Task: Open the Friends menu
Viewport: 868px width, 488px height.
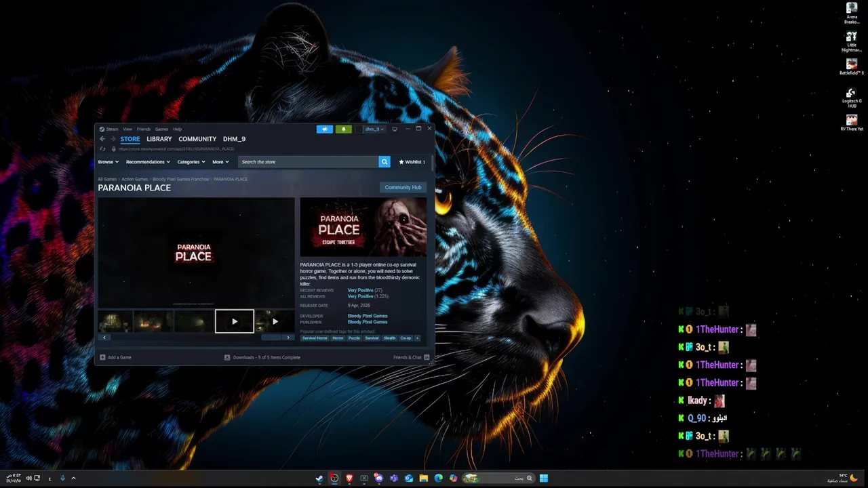Action: [144, 129]
